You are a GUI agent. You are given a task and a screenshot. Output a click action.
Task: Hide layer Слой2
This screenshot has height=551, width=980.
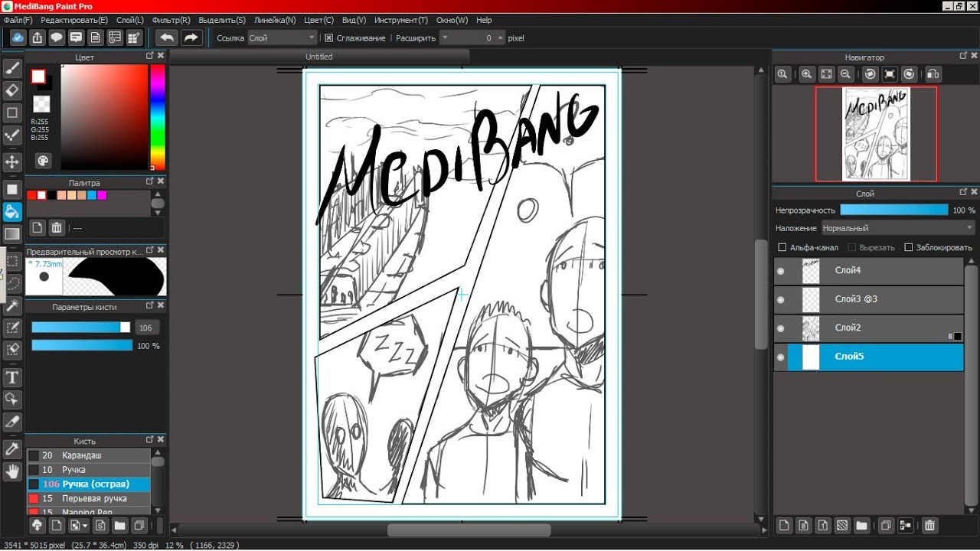click(x=781, y=328)
